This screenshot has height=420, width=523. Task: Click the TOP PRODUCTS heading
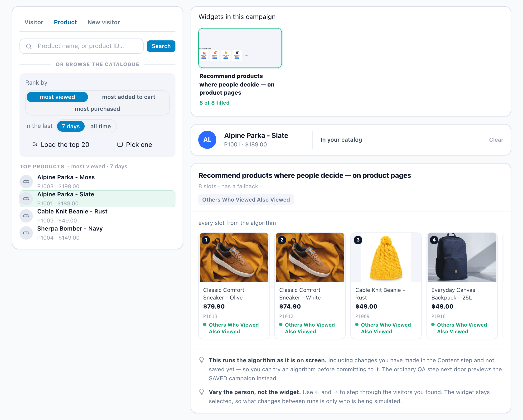[42, 166]
